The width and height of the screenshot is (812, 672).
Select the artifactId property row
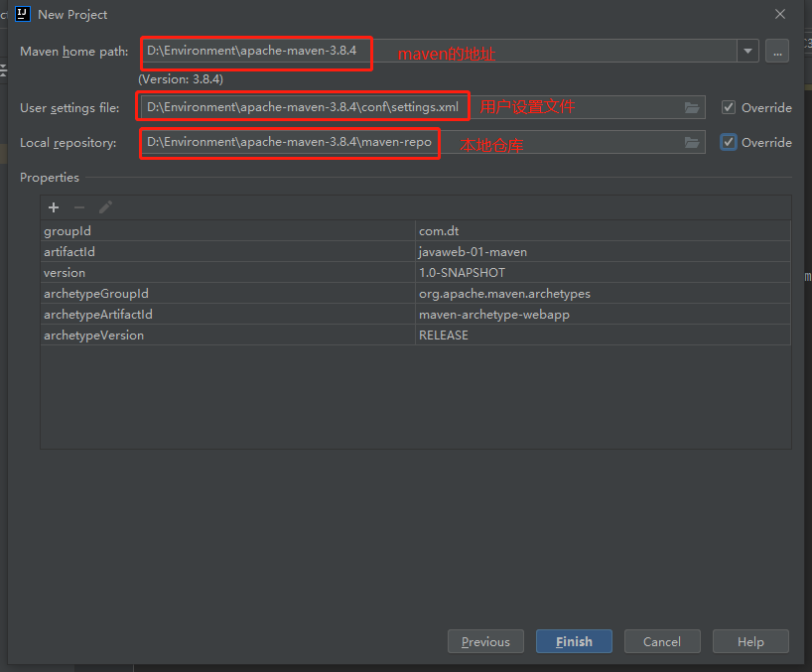415,251
